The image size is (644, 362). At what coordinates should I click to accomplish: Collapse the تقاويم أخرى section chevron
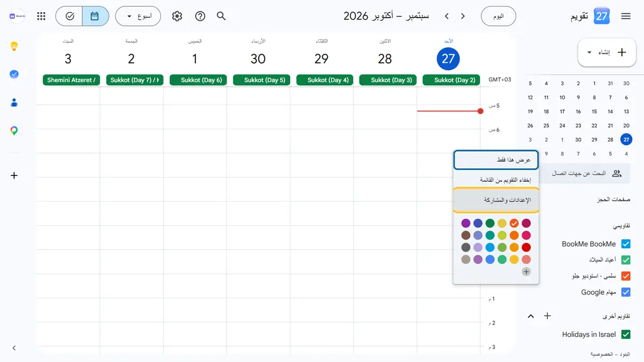click(x=531, y=316)
